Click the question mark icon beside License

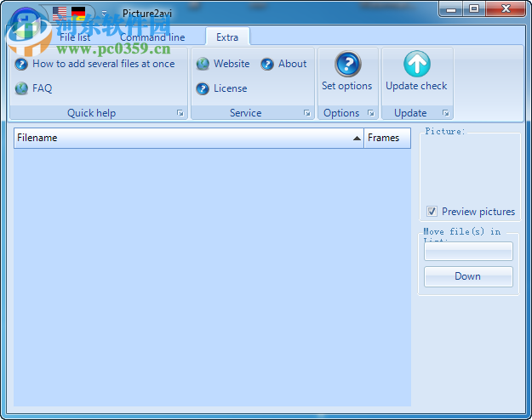click(203, 88)
